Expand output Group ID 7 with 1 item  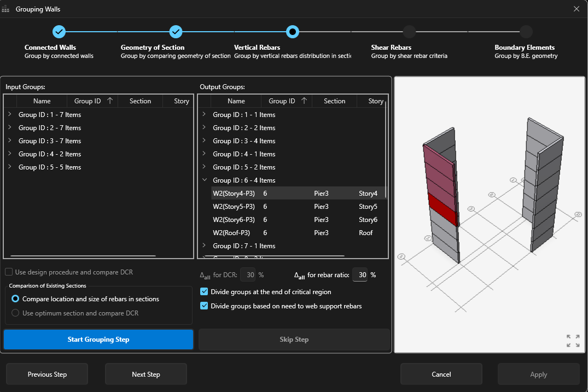[204, 245]
